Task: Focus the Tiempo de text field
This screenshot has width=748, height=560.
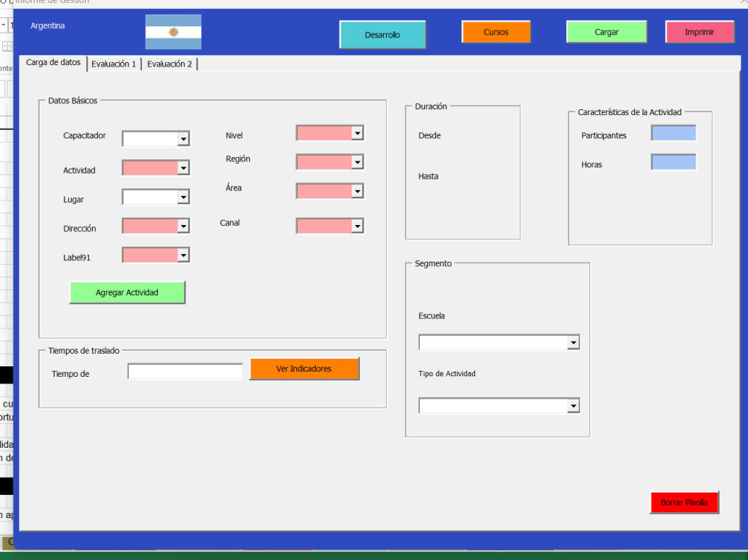Action: pyautogui.click(x=185, y=372)
